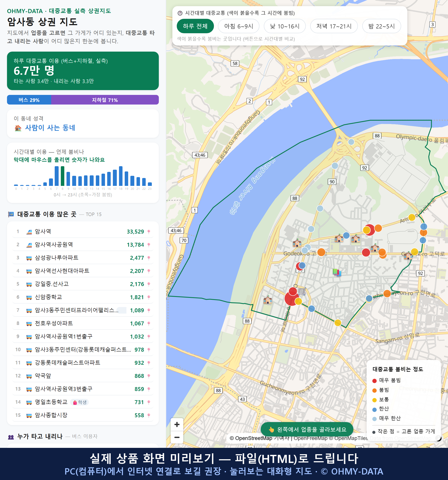
Task: Click the subway icon beside 암사역
Action: 29,232
